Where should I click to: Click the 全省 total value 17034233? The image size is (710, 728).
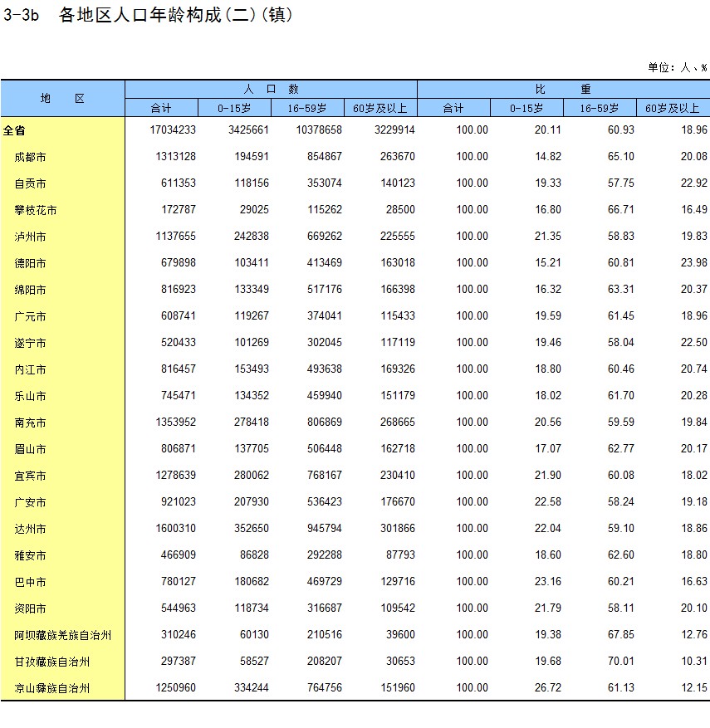click(x=173, y=130)
